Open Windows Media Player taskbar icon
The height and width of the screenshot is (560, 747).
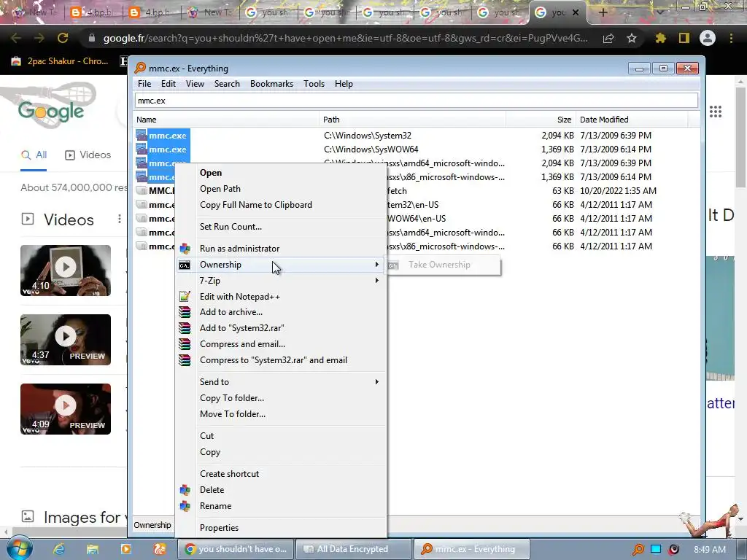pos(125,549)
